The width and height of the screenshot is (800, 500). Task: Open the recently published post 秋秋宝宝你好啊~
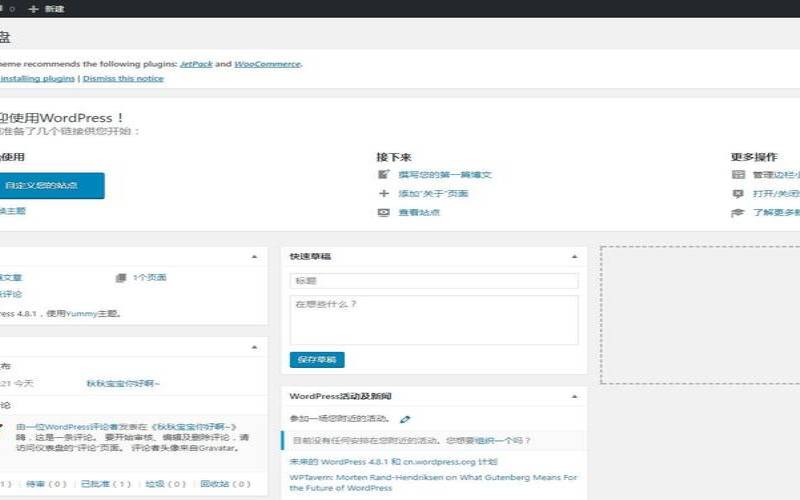(123, 383)
